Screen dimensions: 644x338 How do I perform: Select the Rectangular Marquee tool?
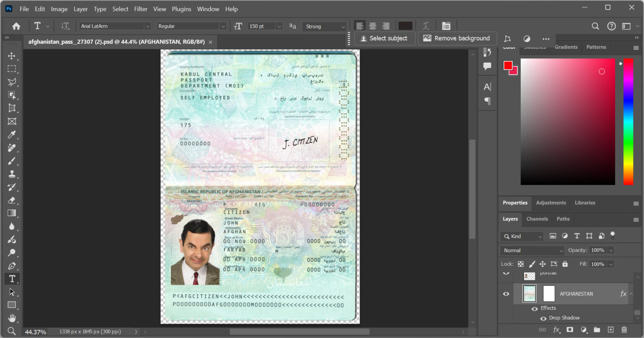click(x=12, y=69)
